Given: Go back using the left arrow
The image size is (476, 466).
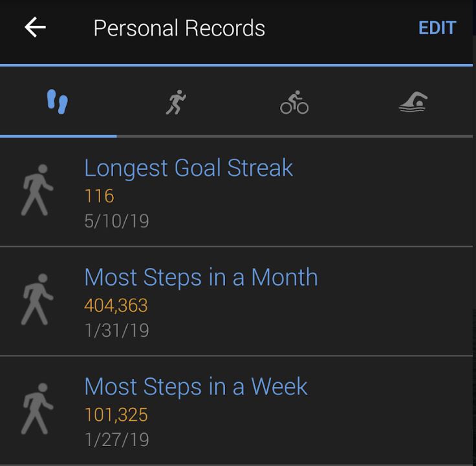Looking at the screenshot, I should coord(35,27).
